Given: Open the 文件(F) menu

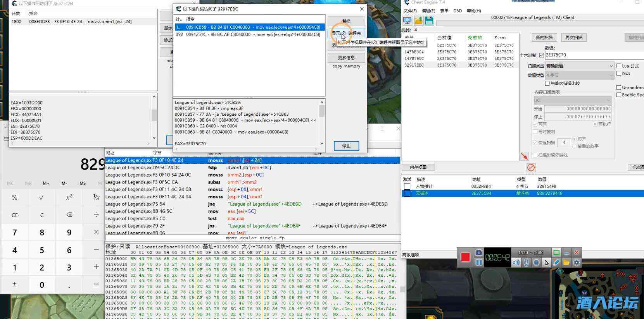Looking at the screenshot, I should click(x=410, y=11).
